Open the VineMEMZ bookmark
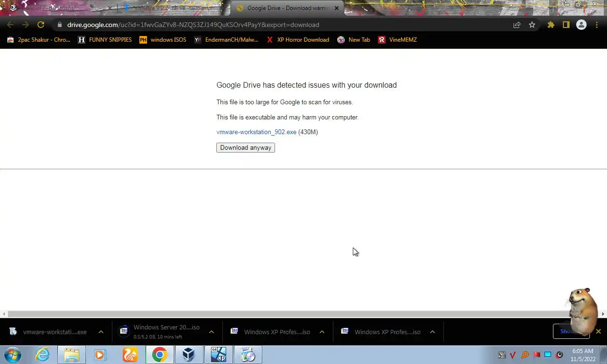Screen dimensions: 607x364 pyautogui.click(x=397, y=40)
